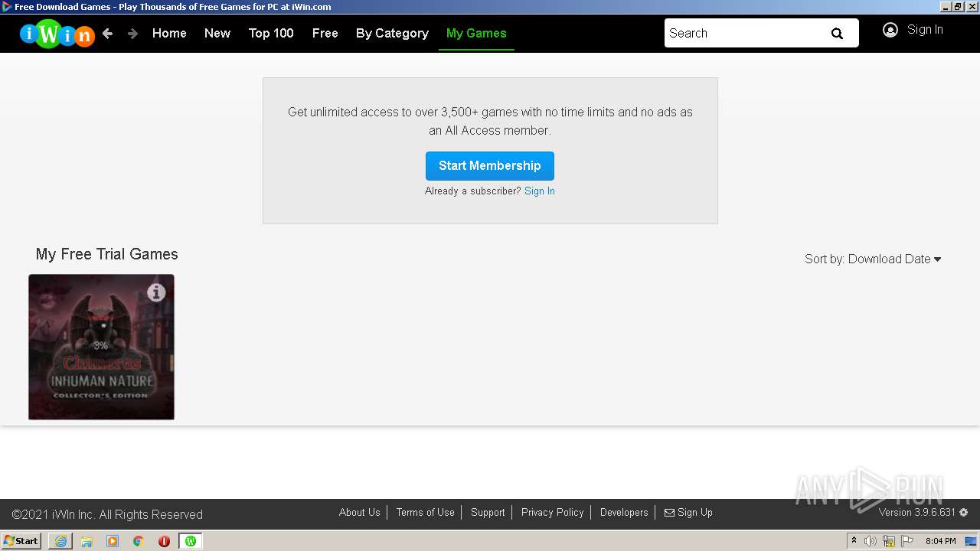Click My Free Trial Games heading
The height and width of the screenshot is (551, 980).
pyautogui.click(x=107, y=254)
